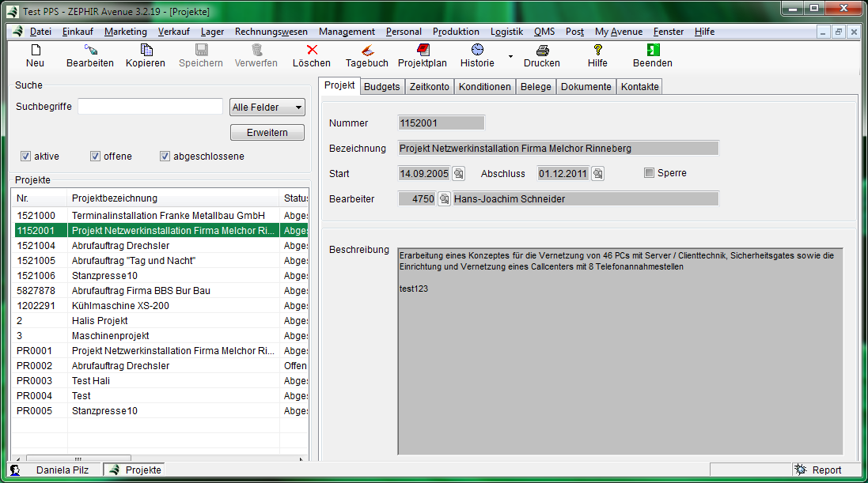
Task: Expand the Historie dropdown arrow
Action: pos(510,57)
